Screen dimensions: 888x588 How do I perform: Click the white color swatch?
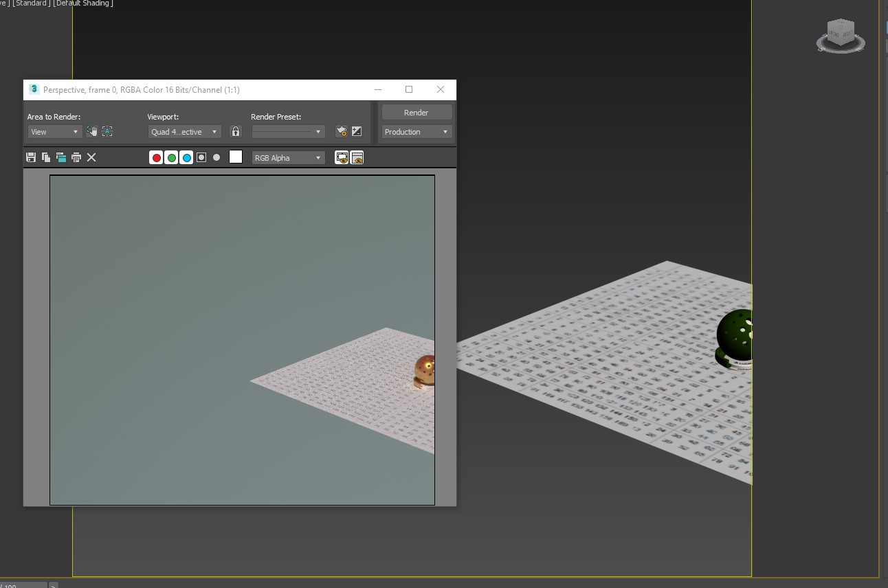pos(236,157)
